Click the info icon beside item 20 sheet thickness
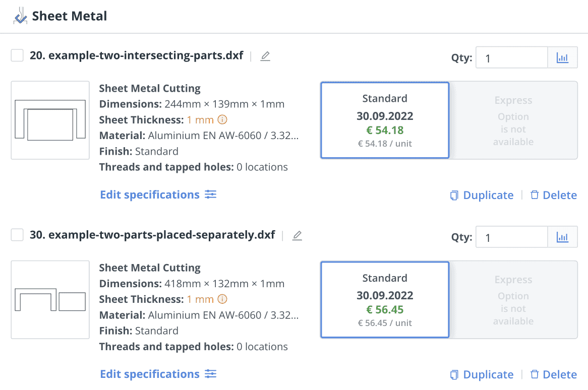The height and width of the screenshot is (390, 588). click(222, 120)
